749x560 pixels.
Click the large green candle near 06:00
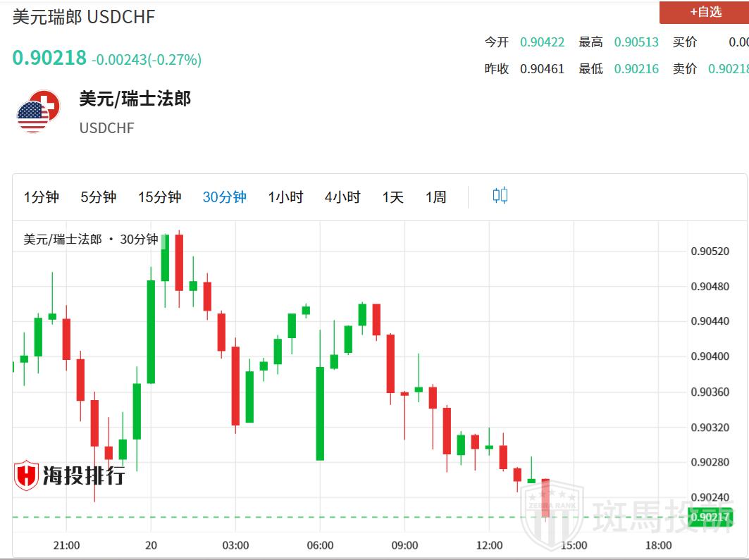[x=320, y=413]
